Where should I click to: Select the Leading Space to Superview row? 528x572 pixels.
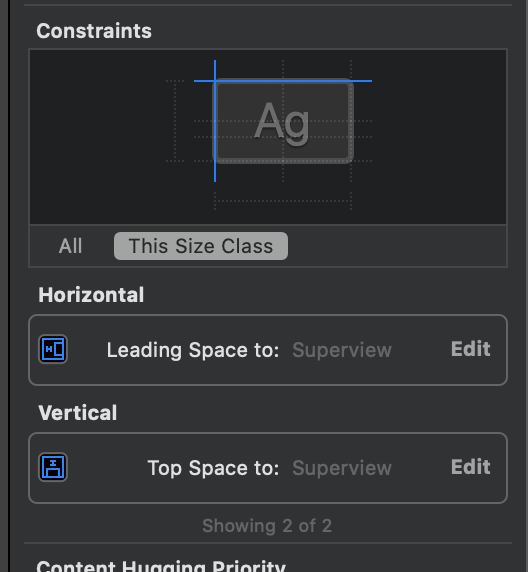pos(268,350)
